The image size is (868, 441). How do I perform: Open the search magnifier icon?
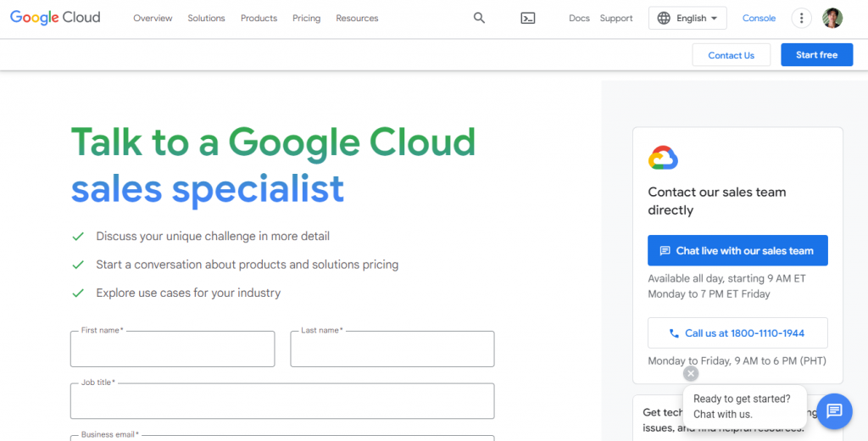coord(479,18)
